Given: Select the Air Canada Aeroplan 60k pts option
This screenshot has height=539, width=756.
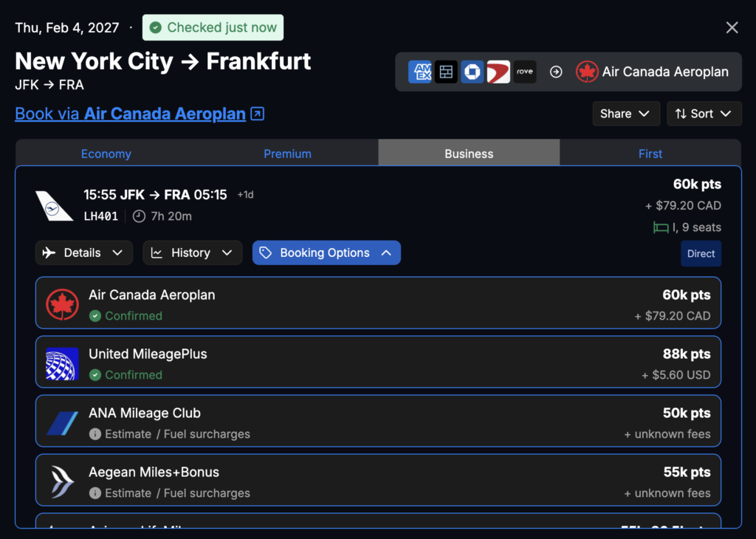Looking at the screenshot, I should 378,303.
